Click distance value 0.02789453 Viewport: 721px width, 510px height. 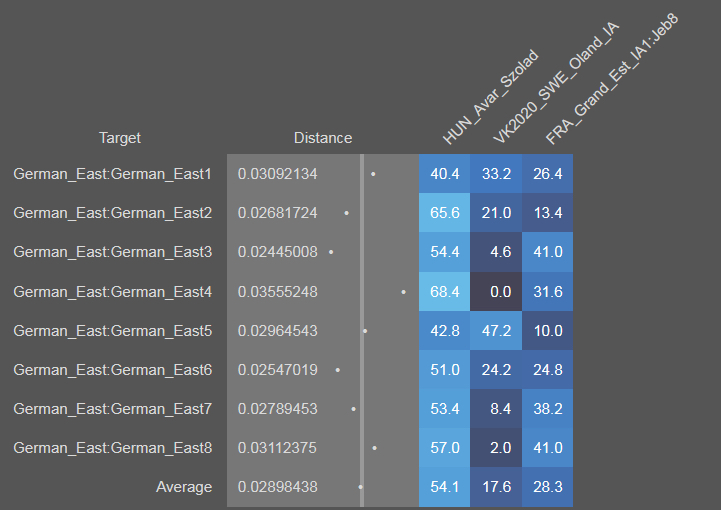pyautogui.click(x=277, y=409)
